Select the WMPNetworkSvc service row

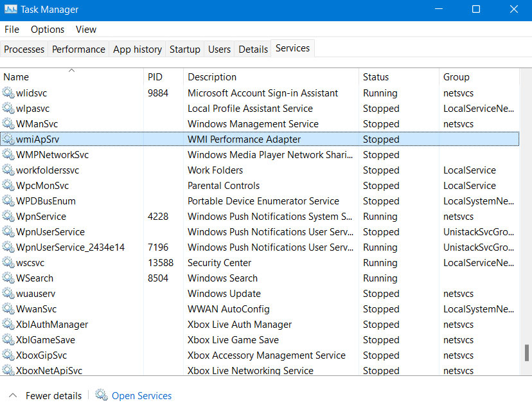coord(260,154)
